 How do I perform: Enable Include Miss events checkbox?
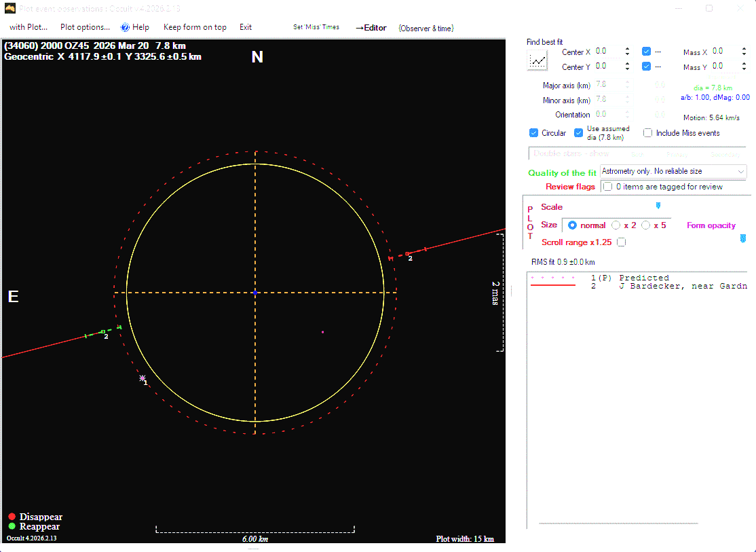(x=648, y=133)
